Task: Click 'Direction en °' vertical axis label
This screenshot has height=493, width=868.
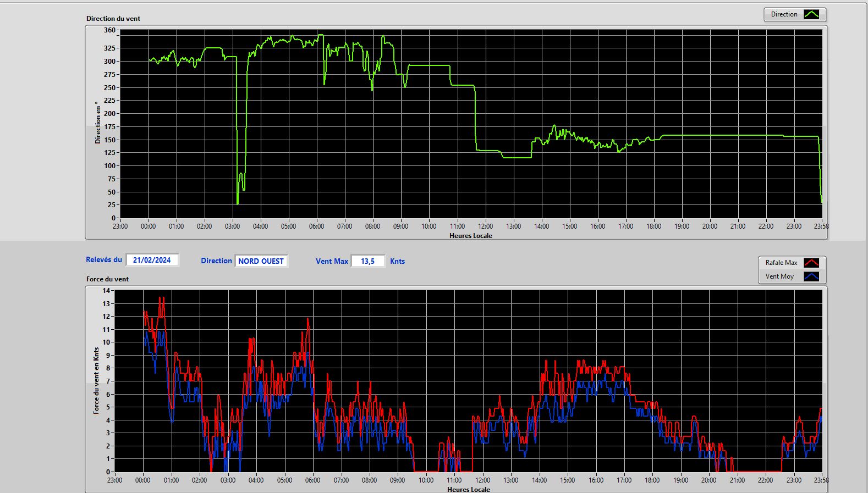Action: 98,123
